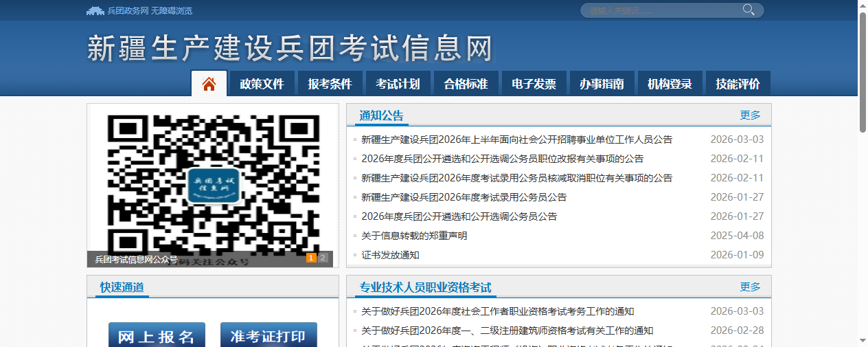Click 更多 in 通知公告 section
Viewport: 868px width, 347px height.
coord(750,115)
